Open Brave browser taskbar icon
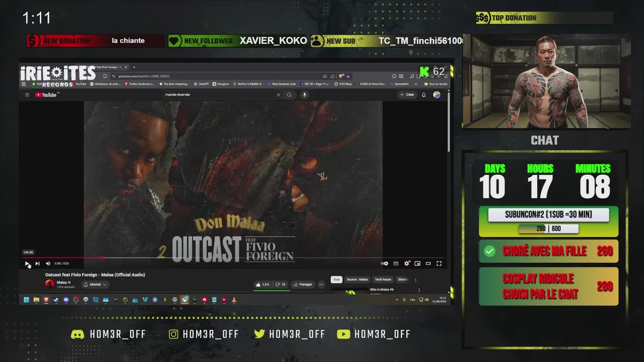 click(x=46, y=300)
